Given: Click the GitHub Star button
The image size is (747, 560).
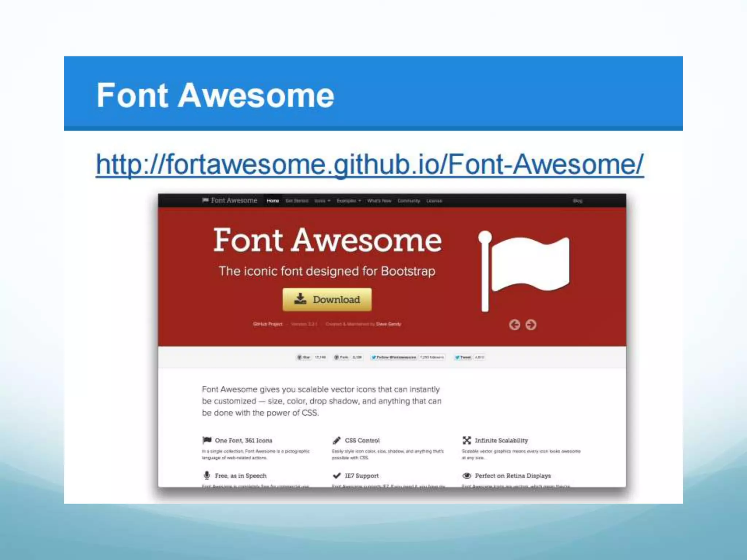Looking at the screenshot, I should pos(304,357).
